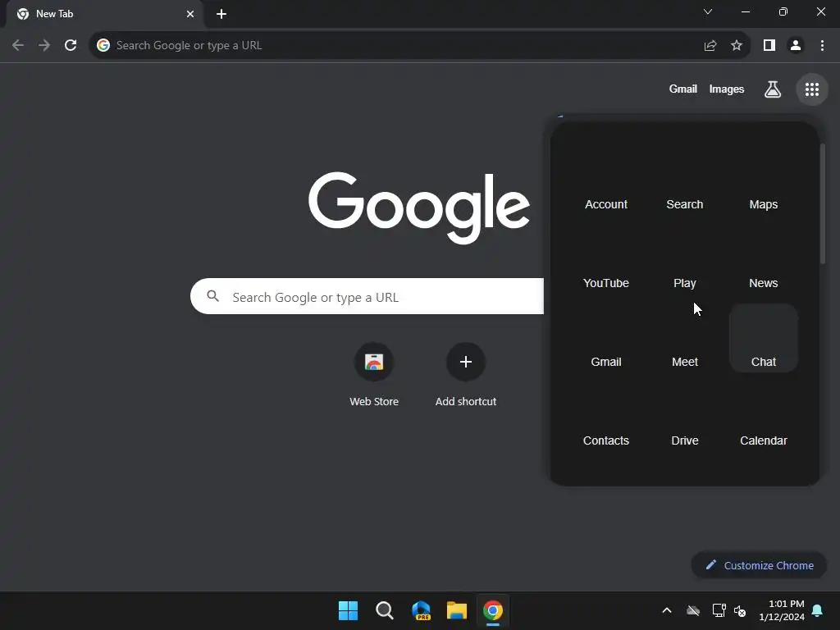The image size is (840, 630).
Task: Open the Images link in the header
Action: pos(727,89)
